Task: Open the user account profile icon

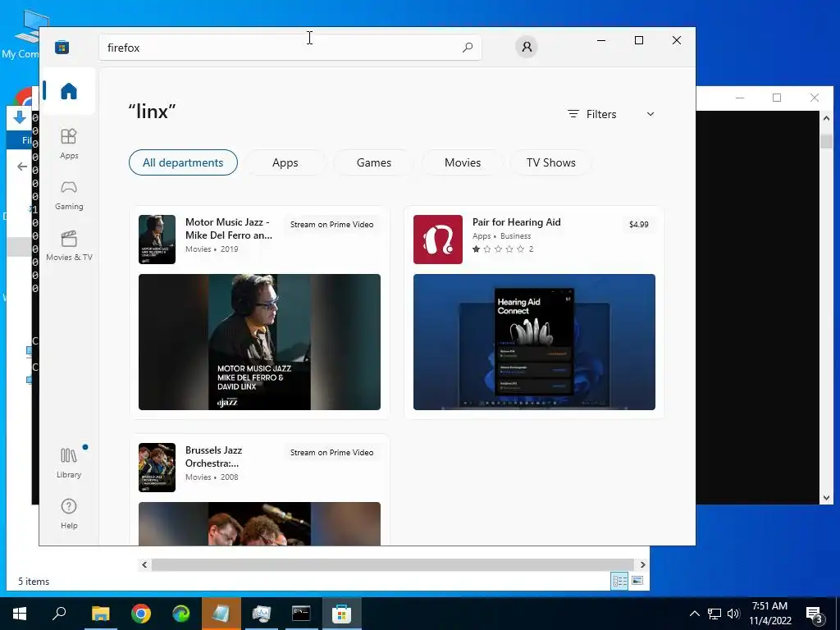Action: click(x=527, y=47)
